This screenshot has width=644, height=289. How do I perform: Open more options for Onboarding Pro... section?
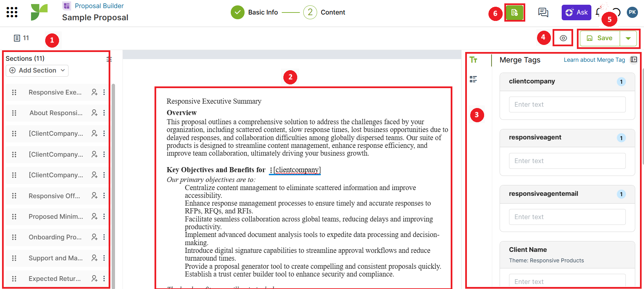(104, 237)
